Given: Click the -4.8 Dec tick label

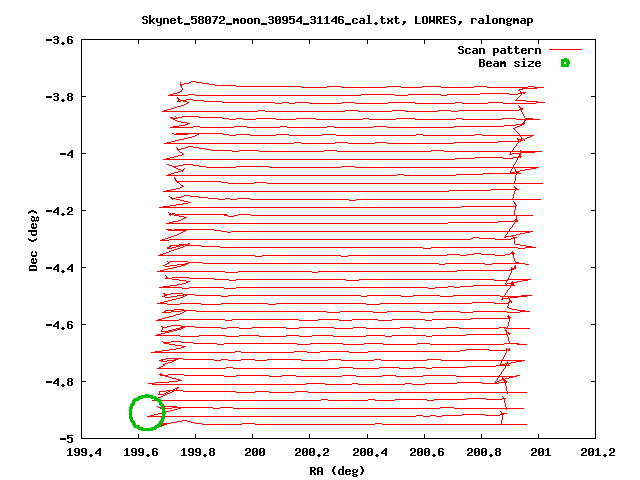Looking at the screenshot, I should (x=59, y=382).
